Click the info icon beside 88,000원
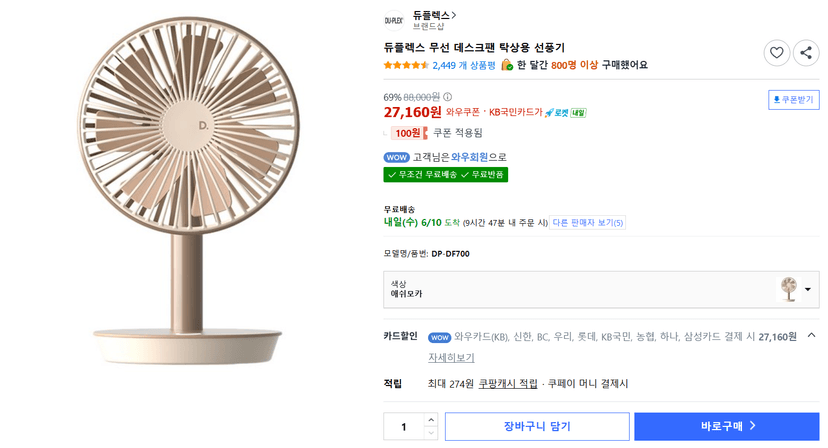The width and height of the screenshot is (828, 448). click(x=448, y=97)
